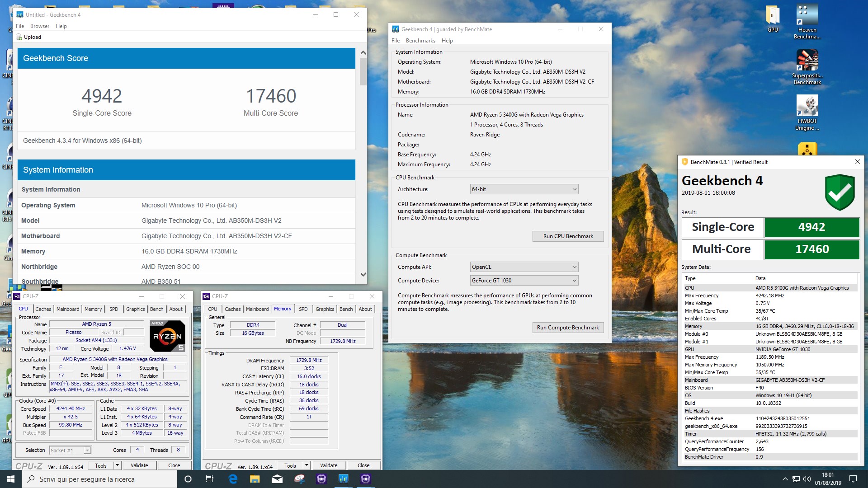The height and width of the screenshot is (488, 868).
Task: Click the Windows search box on the taskbar
Action: tap(99, 479)
